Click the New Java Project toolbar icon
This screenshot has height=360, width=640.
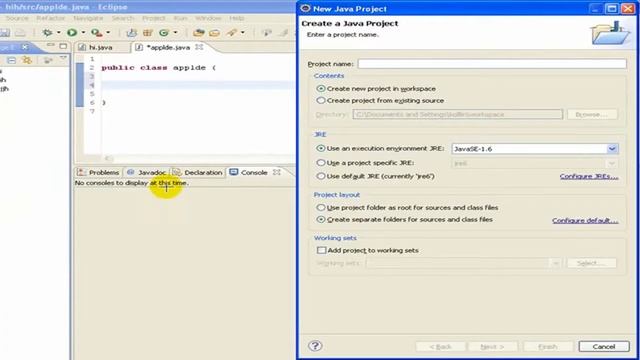(131, 33)
